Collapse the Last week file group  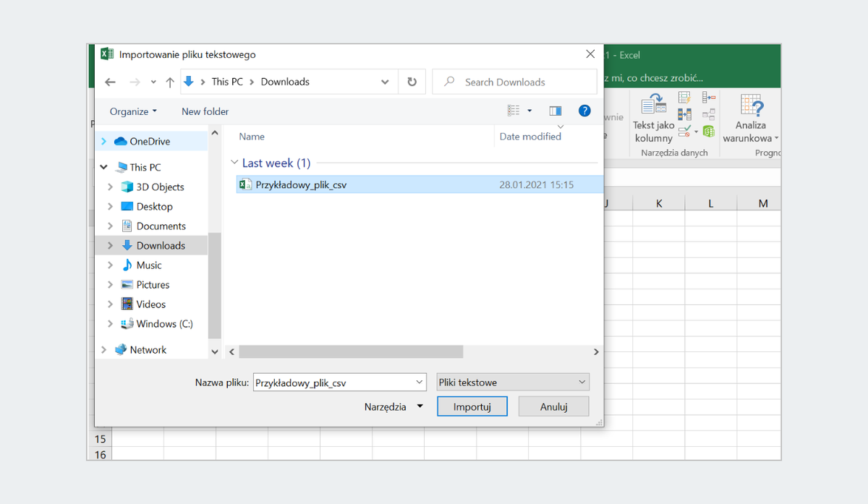pos(234,163)
